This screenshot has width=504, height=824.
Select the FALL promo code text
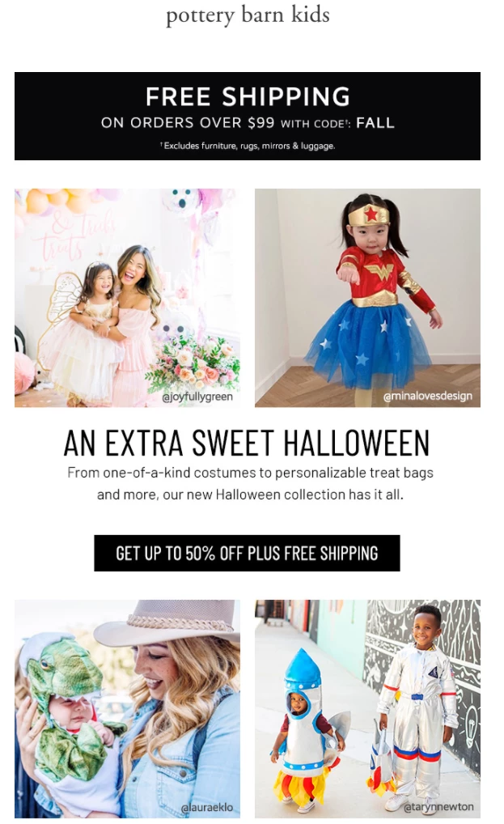[375, 123]
